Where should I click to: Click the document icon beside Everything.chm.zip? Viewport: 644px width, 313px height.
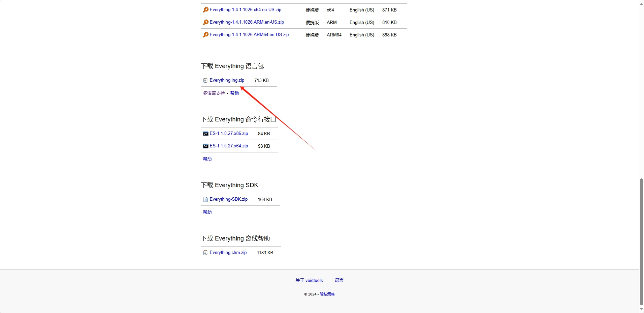[205, 253]
